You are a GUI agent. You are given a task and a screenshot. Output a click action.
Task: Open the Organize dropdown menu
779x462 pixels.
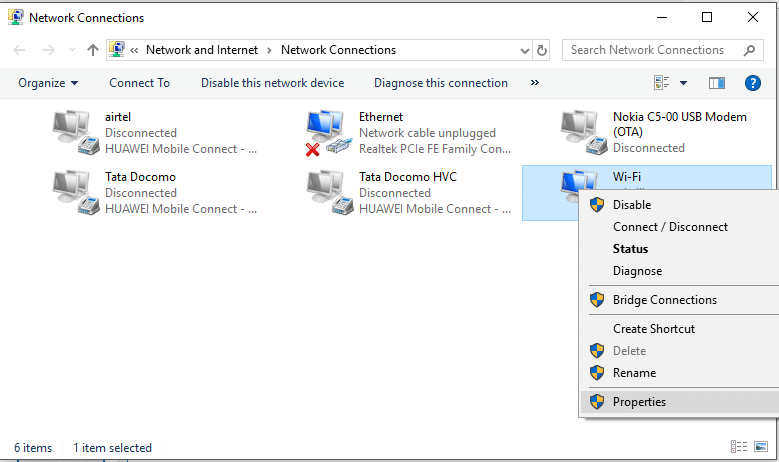pyautogui.click(x=48, y=83)
